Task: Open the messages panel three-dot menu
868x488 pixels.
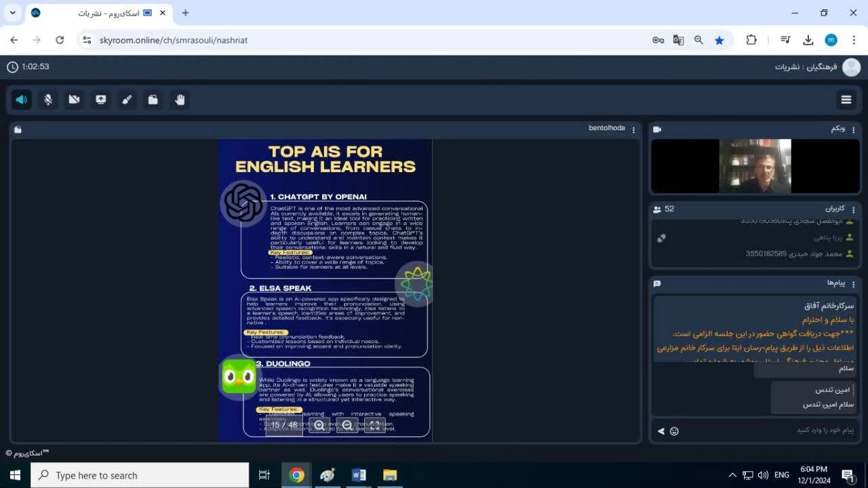Action: 854,283
